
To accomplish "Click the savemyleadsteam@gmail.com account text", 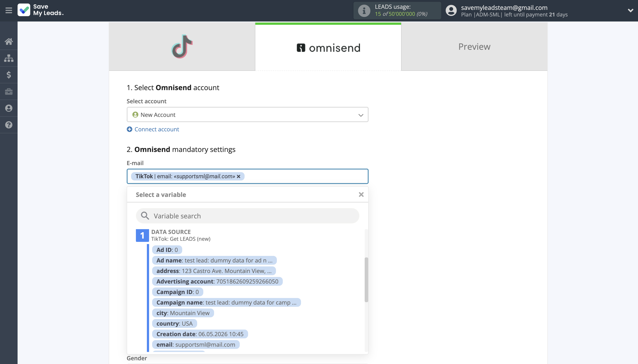I will [x=504, y=7].
